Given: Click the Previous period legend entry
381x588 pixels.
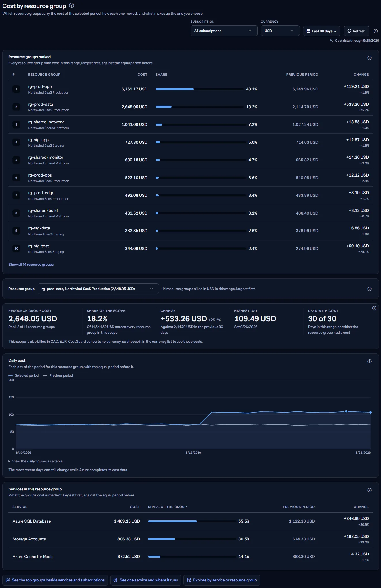Looking at the screenshot, I should [x=58, y=376].
